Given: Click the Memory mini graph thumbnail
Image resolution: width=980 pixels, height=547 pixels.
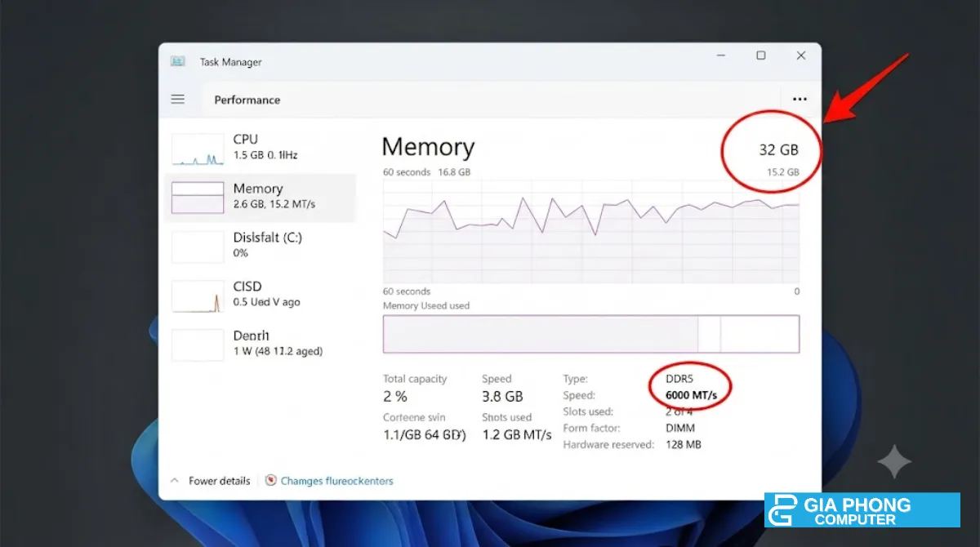Looking at the screenshot, I should 198,198.
